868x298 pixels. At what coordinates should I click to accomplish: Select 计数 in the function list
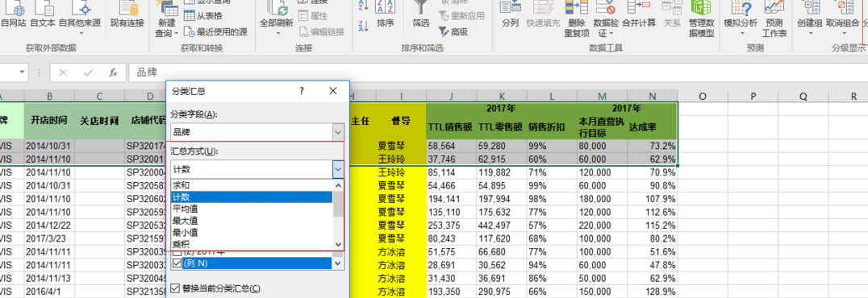pyautogui.click(x=252, y=197)
